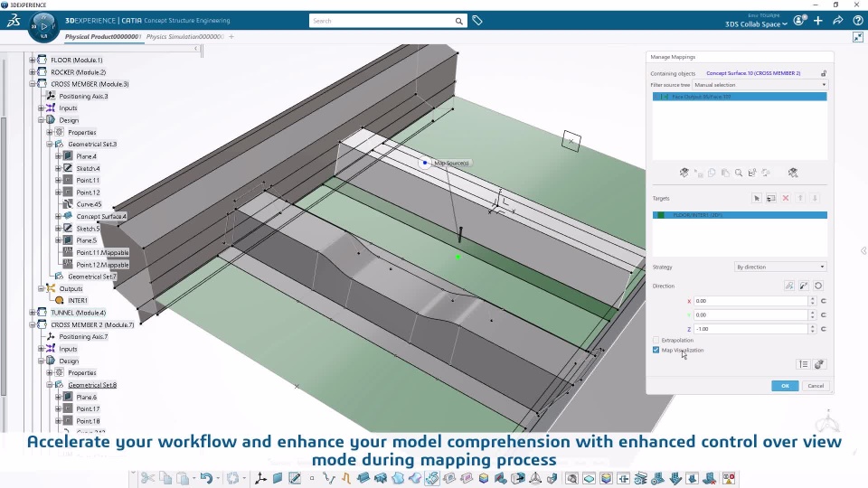This screenshot has height=488, width=868.
Task: Click the reverse direction icon in Direction row
Action: pyautogui.click(x=804, y=286)
